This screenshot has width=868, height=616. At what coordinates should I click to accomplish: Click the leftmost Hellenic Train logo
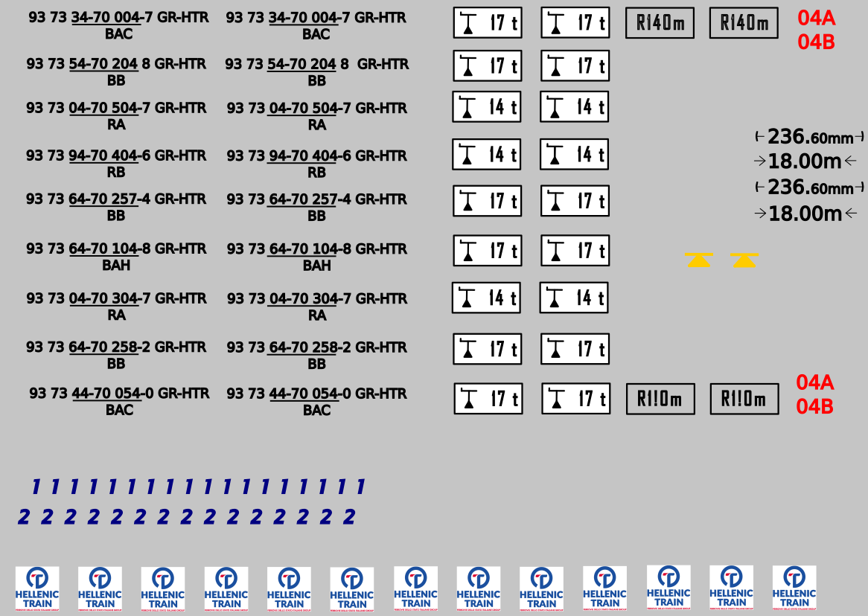click(37, 588)
